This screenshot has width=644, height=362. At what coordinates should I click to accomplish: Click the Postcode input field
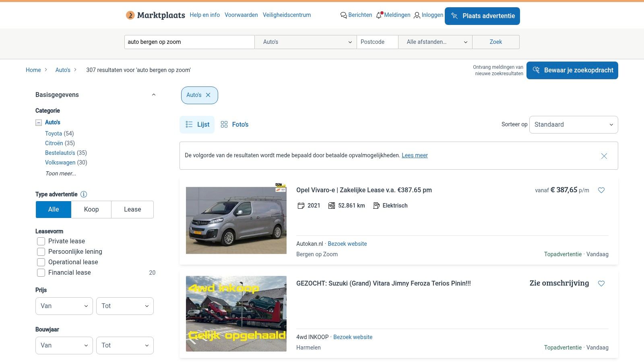click(x=377, y=42)
